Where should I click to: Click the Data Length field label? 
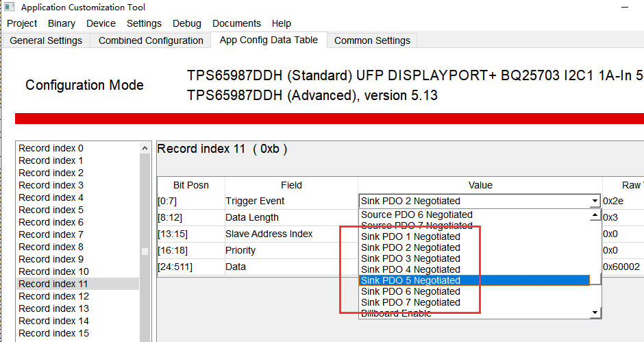tap(252, 217)
